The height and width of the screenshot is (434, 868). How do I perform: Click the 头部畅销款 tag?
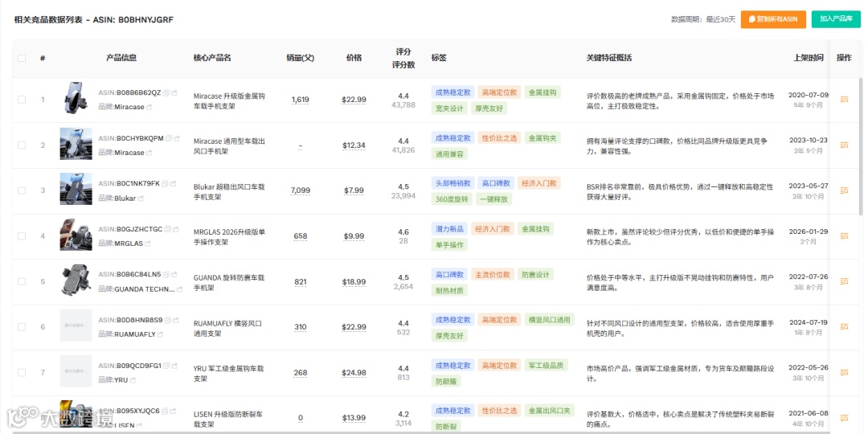click(x=452, y=183)
